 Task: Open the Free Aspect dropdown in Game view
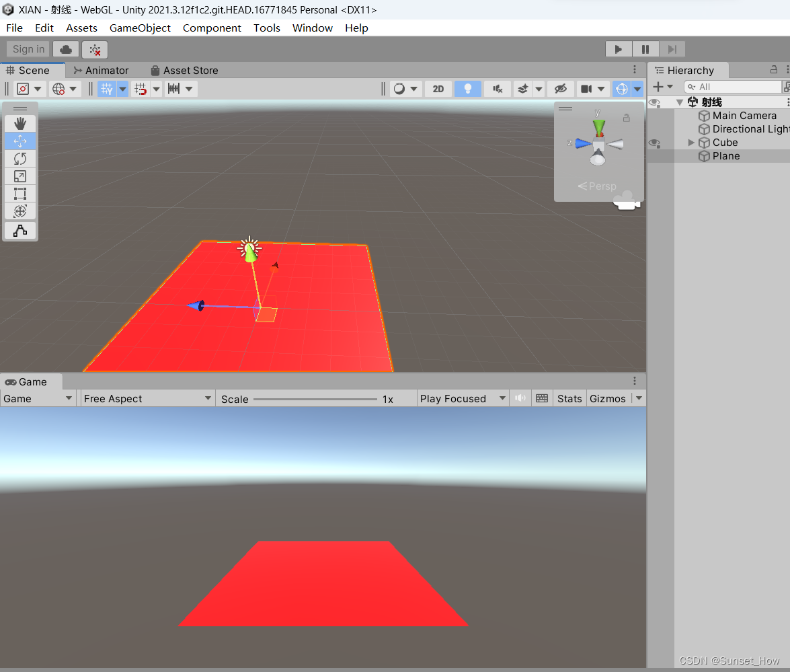coord(147,398)
